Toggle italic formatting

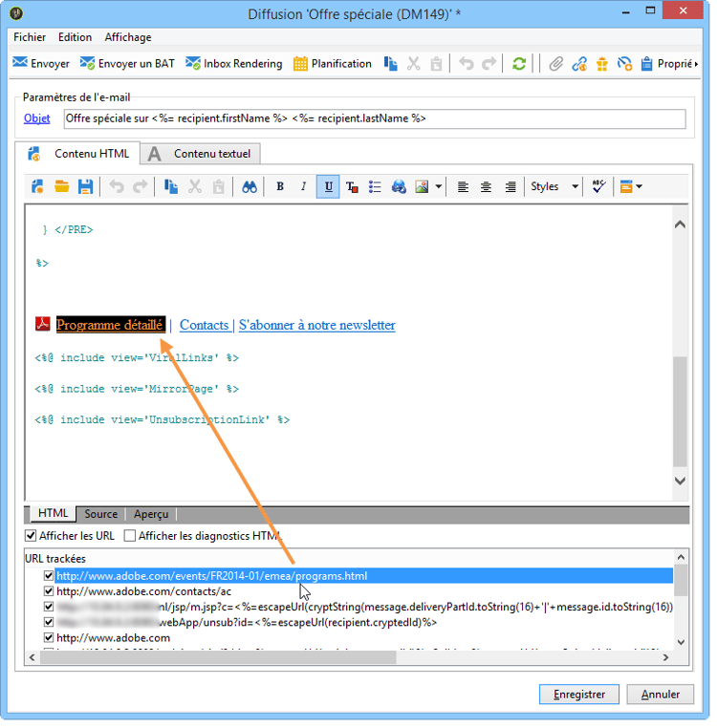click(x=303, y=186)
